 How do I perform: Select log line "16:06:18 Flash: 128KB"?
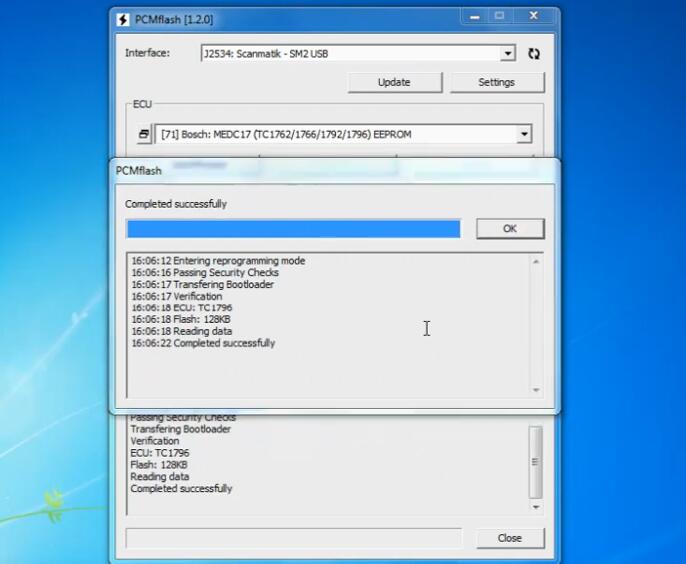pyautogui.click(x=181, y=319)
